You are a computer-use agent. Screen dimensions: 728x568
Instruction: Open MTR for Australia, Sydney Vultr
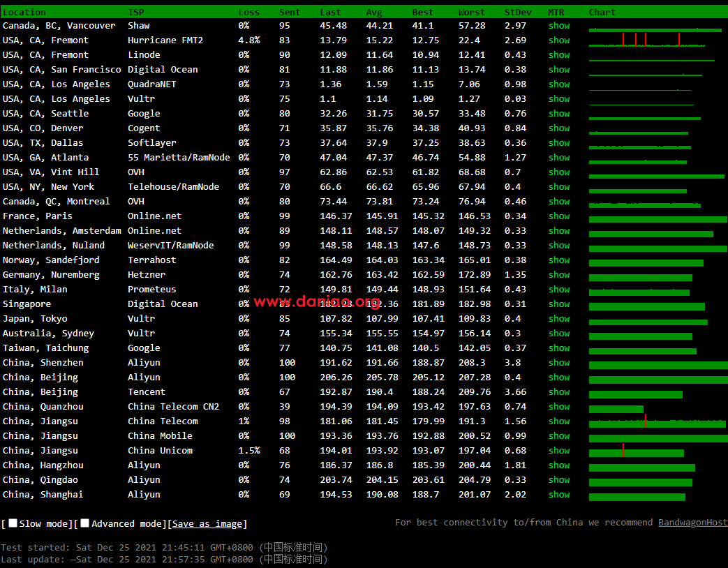coord(559,333)
